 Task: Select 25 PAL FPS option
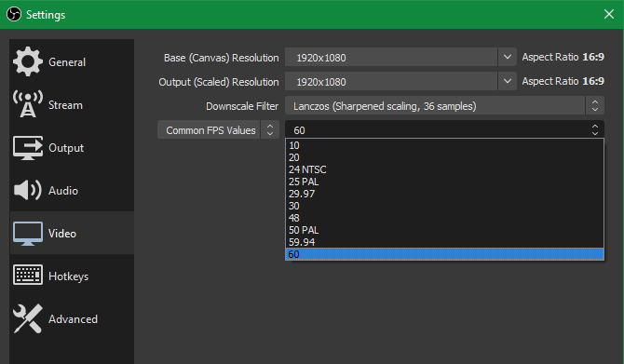pos(444,182)
